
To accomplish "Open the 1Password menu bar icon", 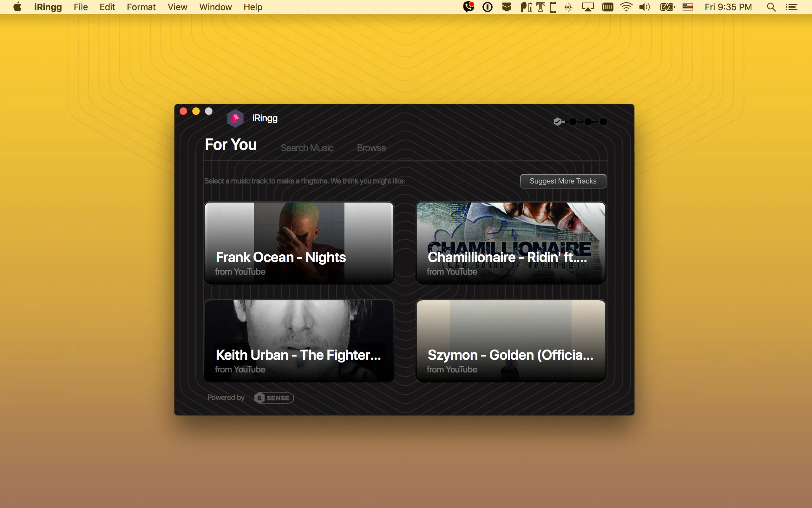I will (x=487, y=7).
